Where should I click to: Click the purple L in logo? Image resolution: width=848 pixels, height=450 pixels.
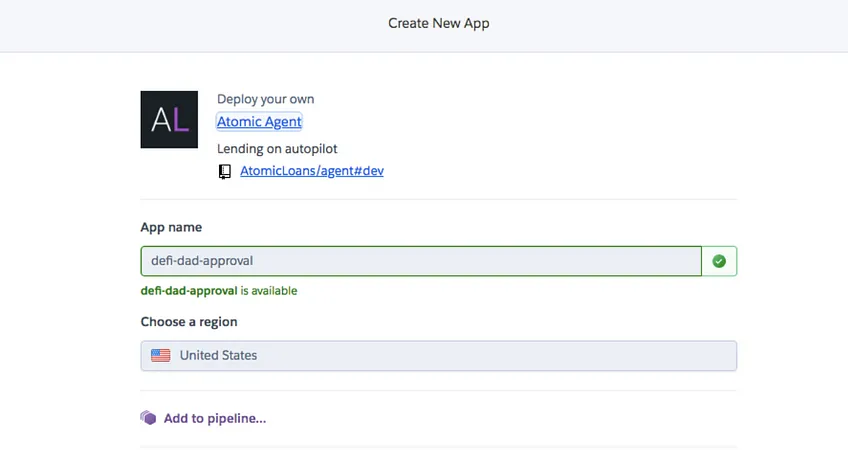[x=181, y=120]
